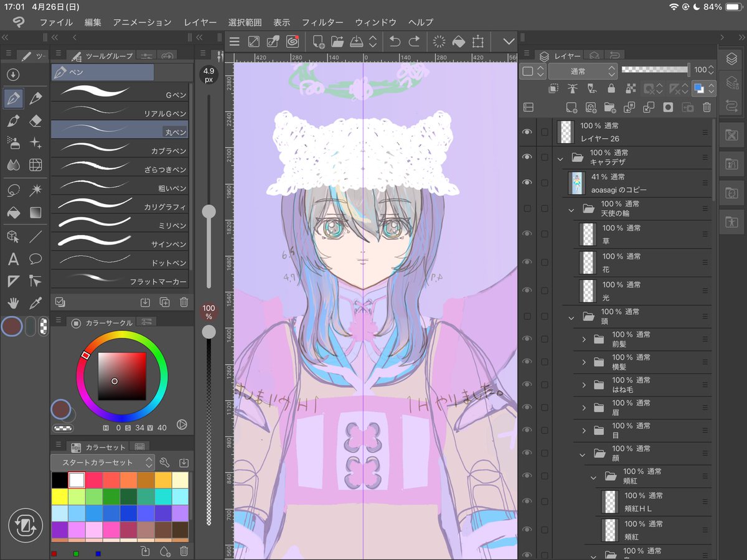747x560 pixels.
Task: Delete layer with the trash icon
Action: point(707,107)
